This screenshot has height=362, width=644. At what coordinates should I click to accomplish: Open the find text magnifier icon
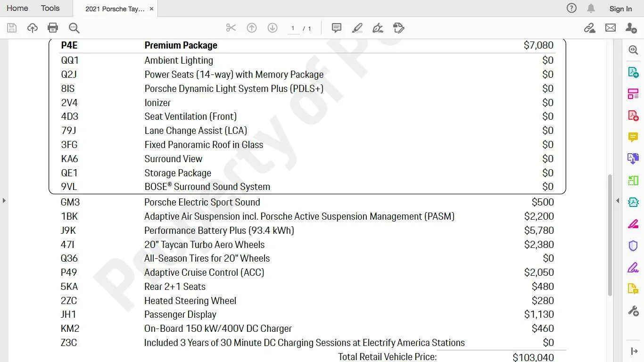[74, 28]
